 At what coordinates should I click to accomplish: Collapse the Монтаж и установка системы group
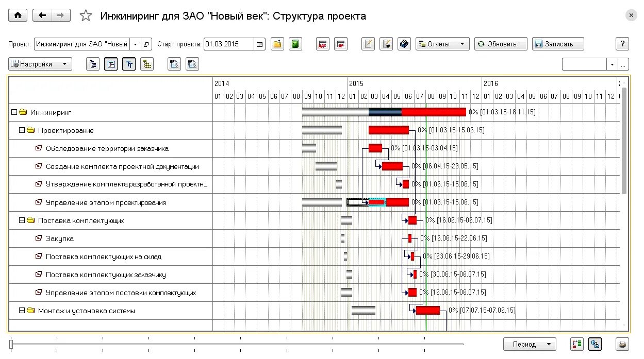click(22, 311)
